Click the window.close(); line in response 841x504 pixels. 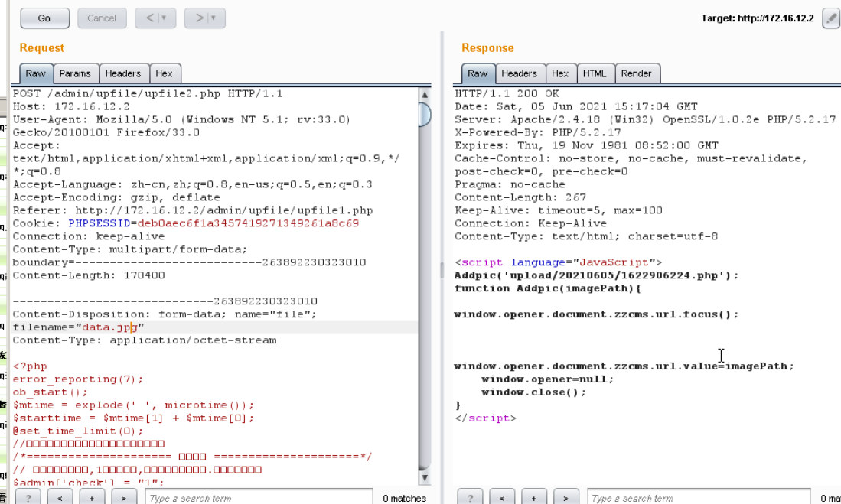pos(533,392)
